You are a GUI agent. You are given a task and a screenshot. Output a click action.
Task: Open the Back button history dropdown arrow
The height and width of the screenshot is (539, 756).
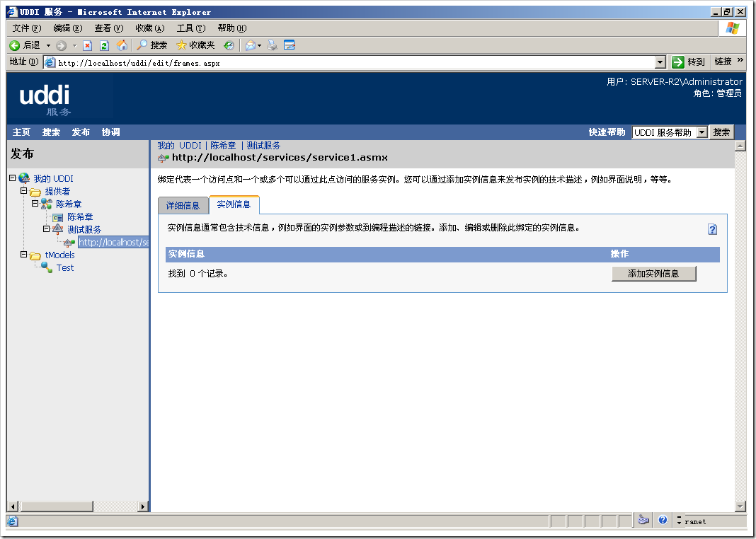[x=48, y=46]
